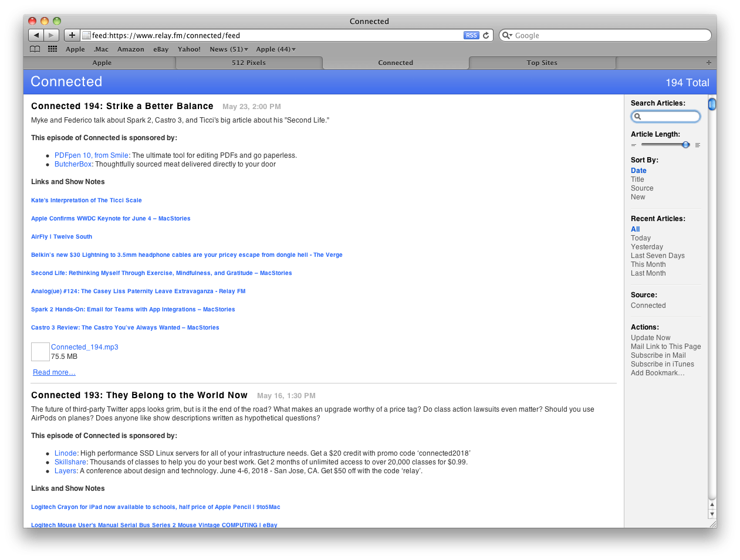Filter articles to This Month
Screen dimensions: 740x560
(x=648, y=264)
